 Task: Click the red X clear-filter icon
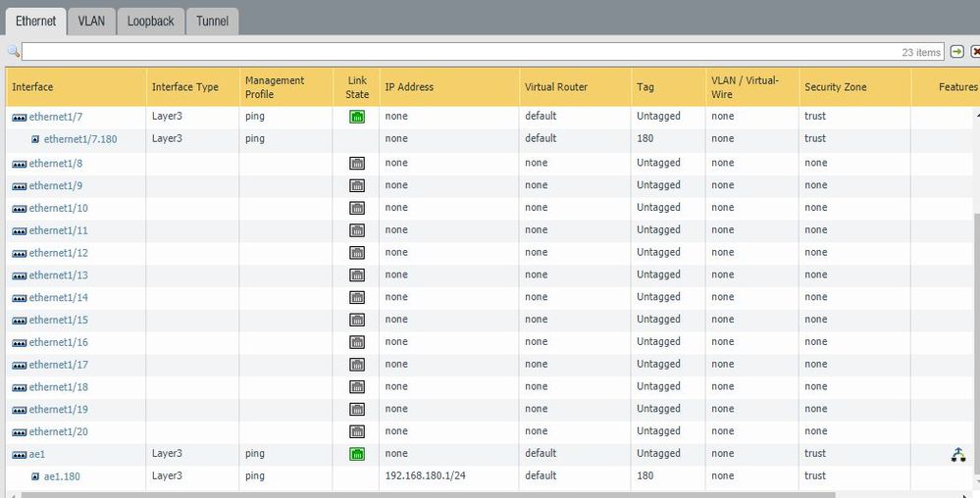pos(975,52)
